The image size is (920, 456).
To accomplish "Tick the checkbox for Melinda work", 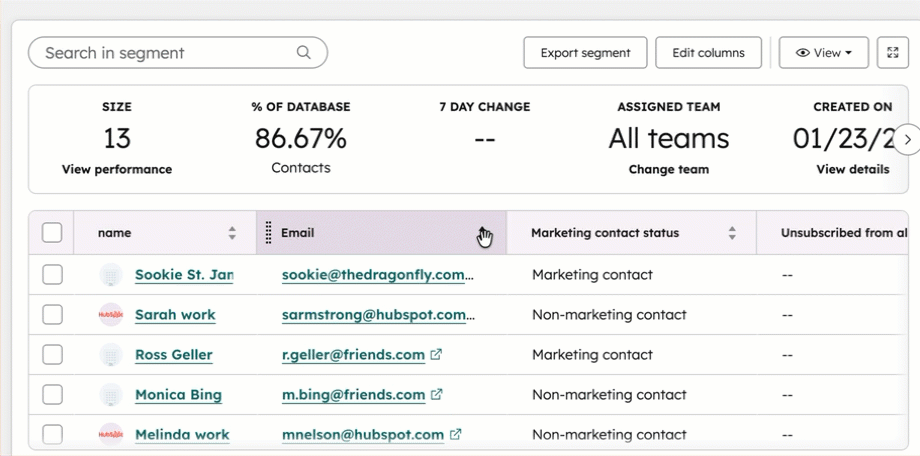I will (x=52, y=434).
